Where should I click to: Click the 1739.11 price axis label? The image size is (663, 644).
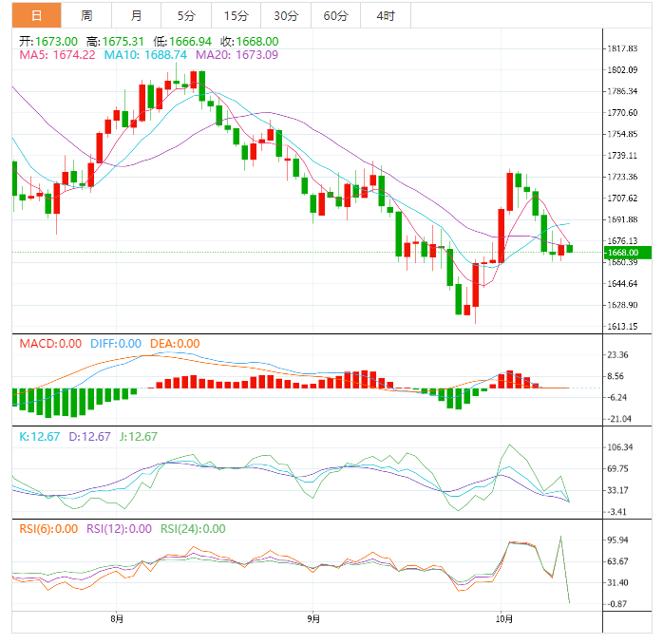[x=622, y=156]
